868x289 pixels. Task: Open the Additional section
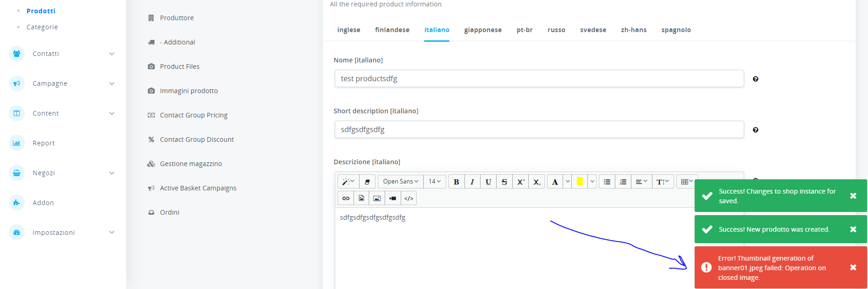(x=177, y=42)
